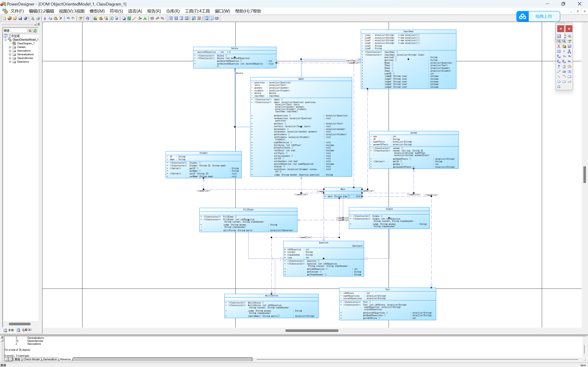Expand the Classes folder in tree
Image resolution: width=588 pixels, height=367 pixels.
10,47
